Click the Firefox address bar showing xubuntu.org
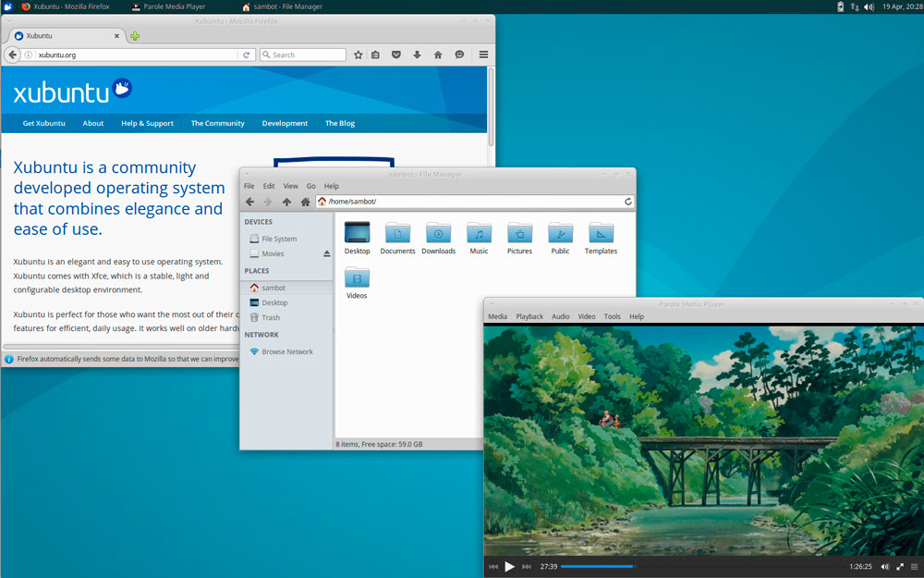This screenshot has height=578, width=924. pyautogui.click(x=136, y=55)
